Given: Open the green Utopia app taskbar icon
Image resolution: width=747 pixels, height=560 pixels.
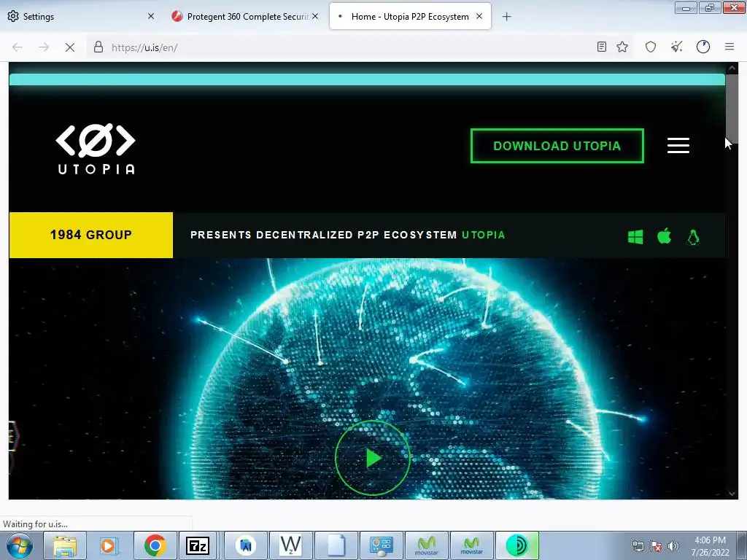Looking at the screenshot, I should (517, 545).
